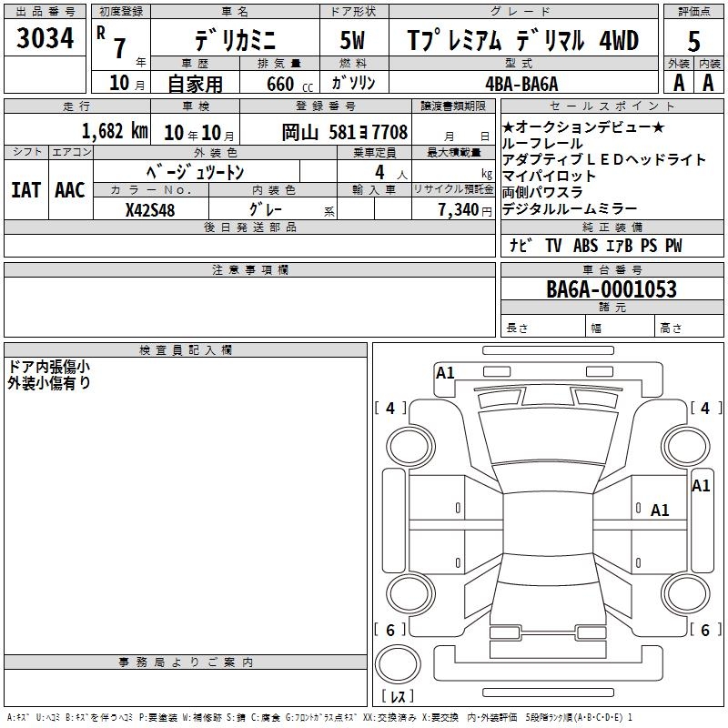Select the interior color "グレー"
This screenshot has width=728, height=728.
pyautogui.click(x=266, y=210)
